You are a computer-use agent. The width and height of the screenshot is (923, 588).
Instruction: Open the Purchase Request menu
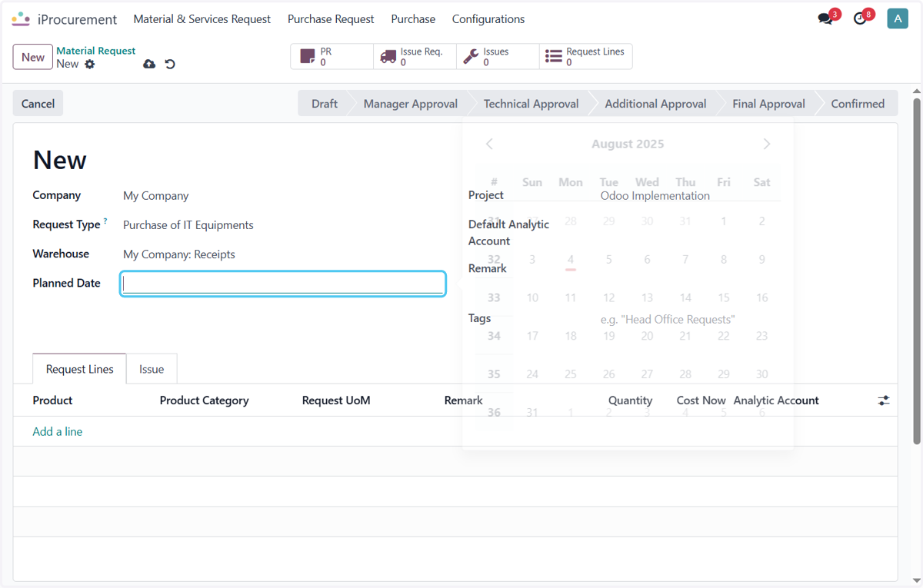point(331,19)
